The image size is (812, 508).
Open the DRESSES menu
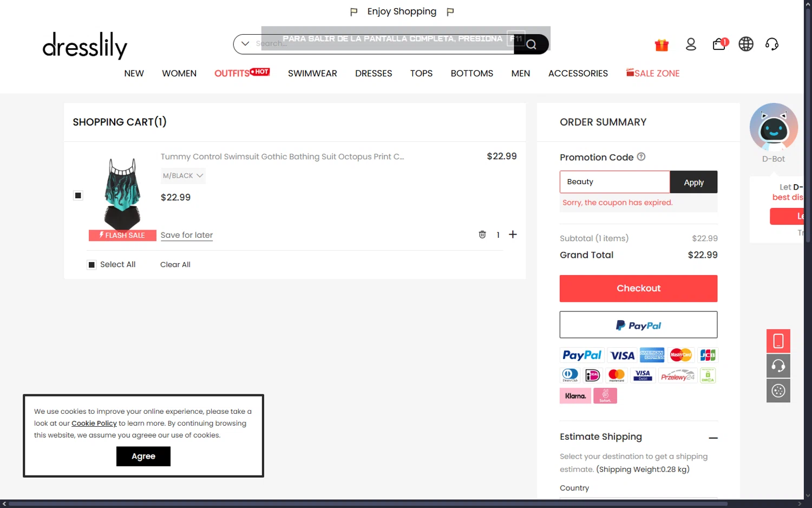[374, 73]
